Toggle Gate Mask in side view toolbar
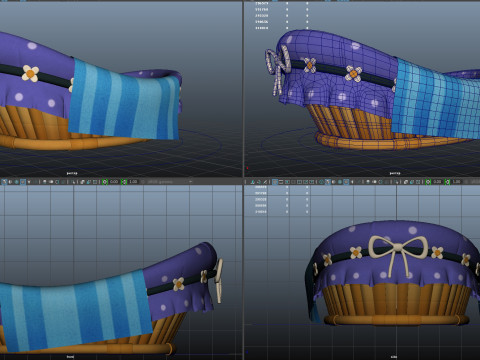The height and width of the screenshot is (360, 480). point(294,182)
